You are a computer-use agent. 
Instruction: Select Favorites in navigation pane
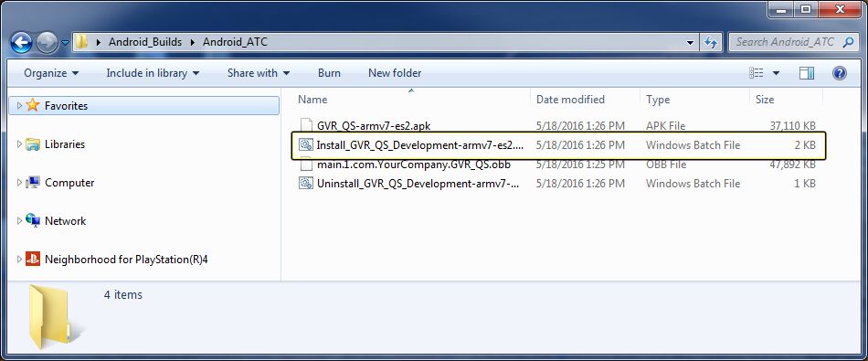point(144,106)
